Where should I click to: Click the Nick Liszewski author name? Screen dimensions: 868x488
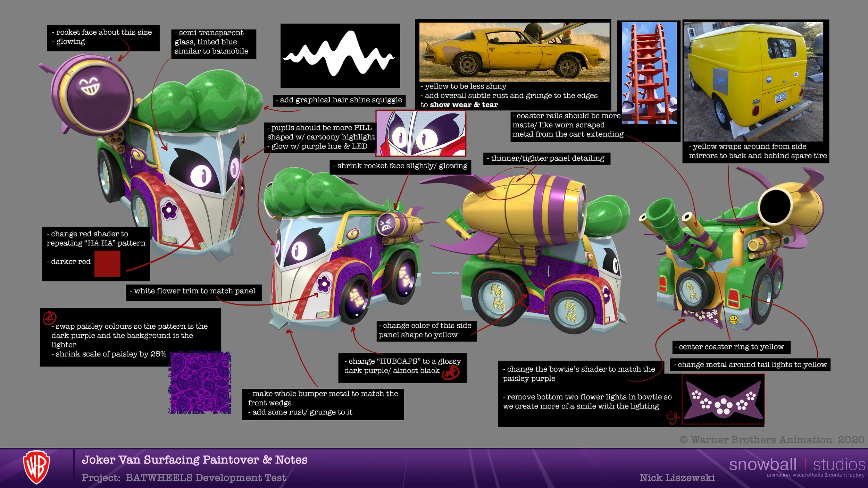(677, 478)
